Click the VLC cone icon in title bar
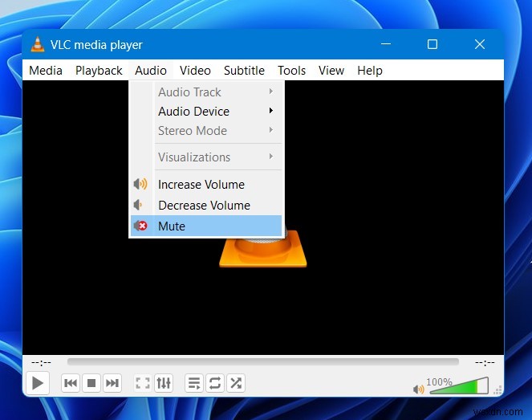532x420 pixels. tap(38, 44)
